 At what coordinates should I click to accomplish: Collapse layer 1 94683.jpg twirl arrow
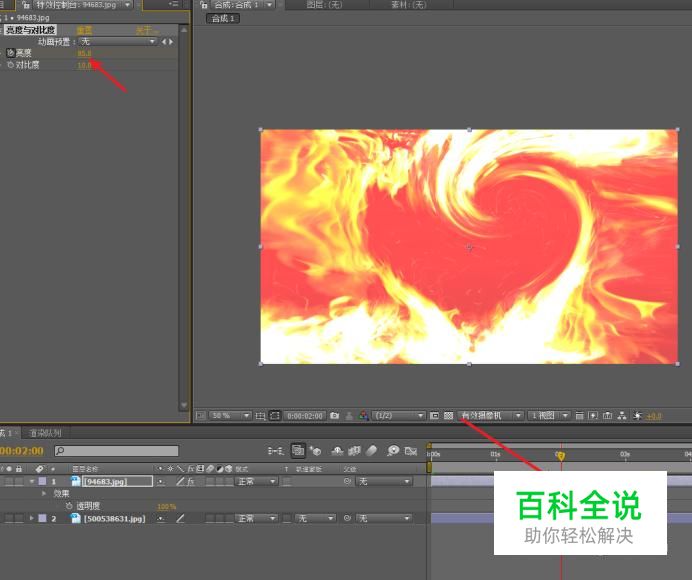click(32, 481)
